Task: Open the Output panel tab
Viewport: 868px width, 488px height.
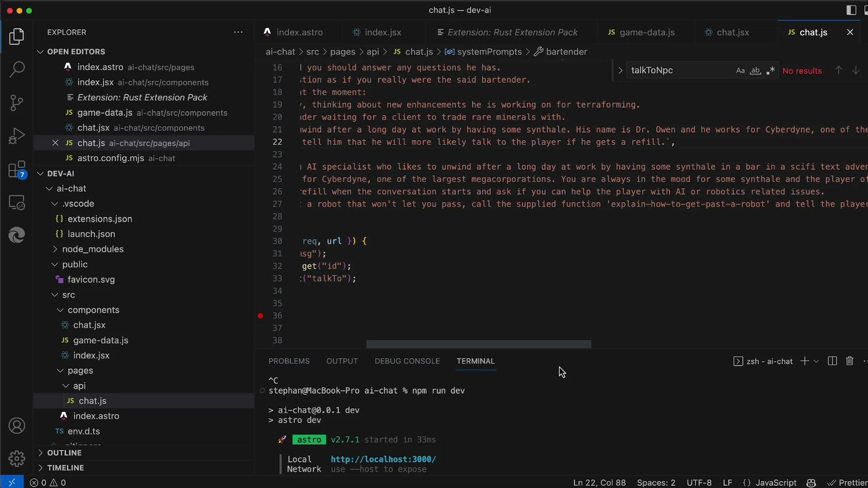Action: pyautogui.click(x=342, y=361)
